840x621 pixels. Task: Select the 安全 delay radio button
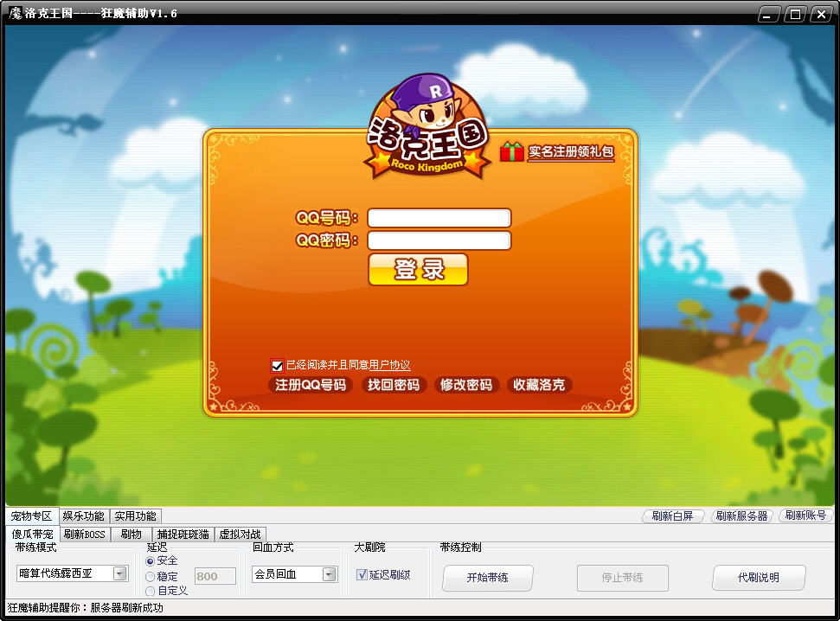tap(150, 561)
